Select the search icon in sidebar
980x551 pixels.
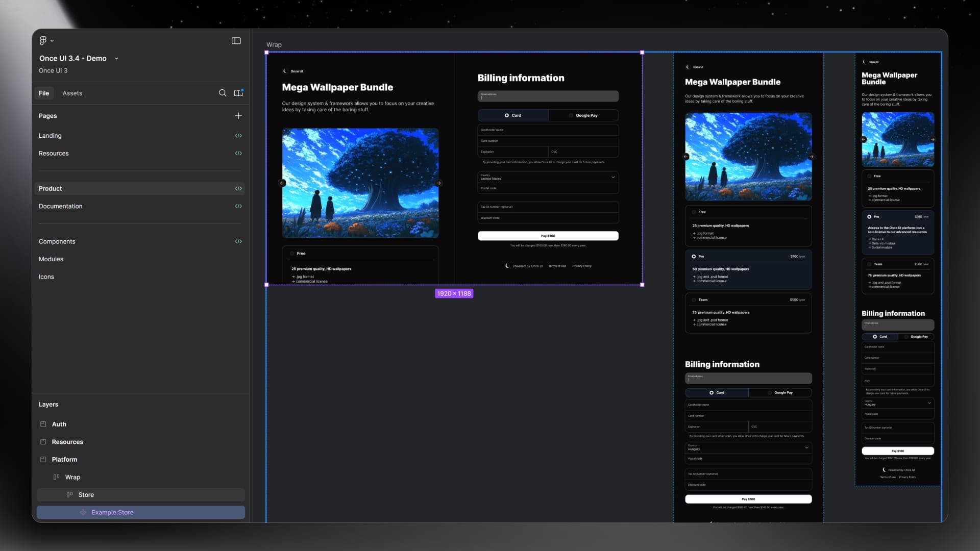[223, 93]
